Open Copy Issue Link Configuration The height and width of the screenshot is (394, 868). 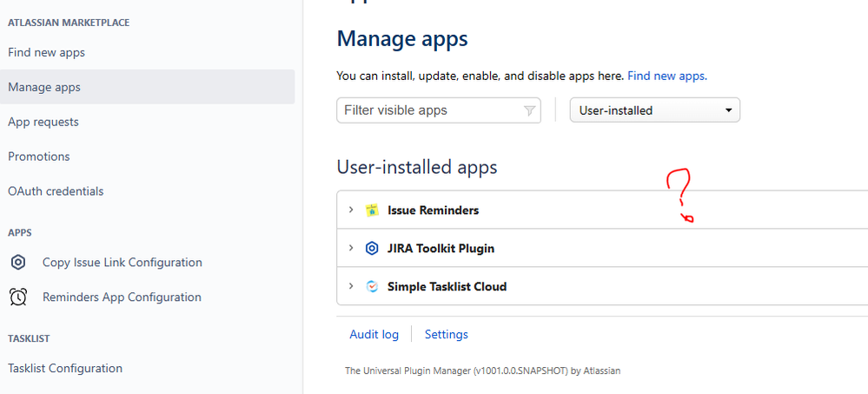123,262
